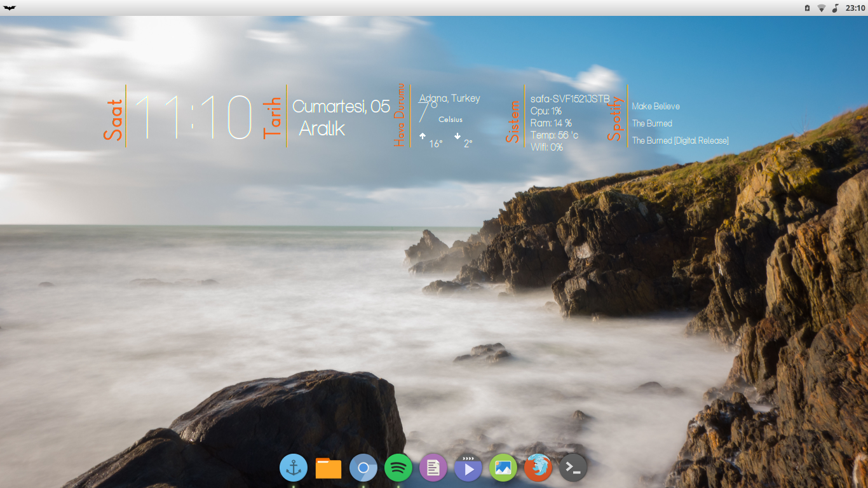Open Spotify from the dock

398,468
